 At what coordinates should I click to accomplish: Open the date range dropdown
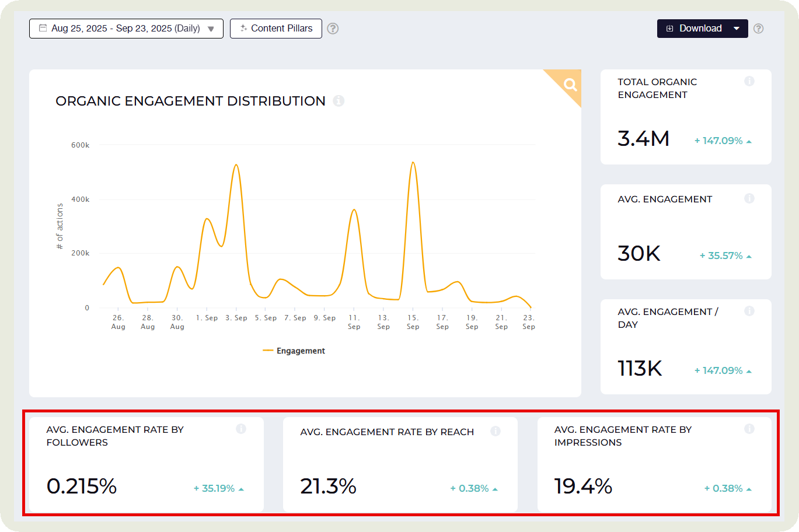point(126,29)
